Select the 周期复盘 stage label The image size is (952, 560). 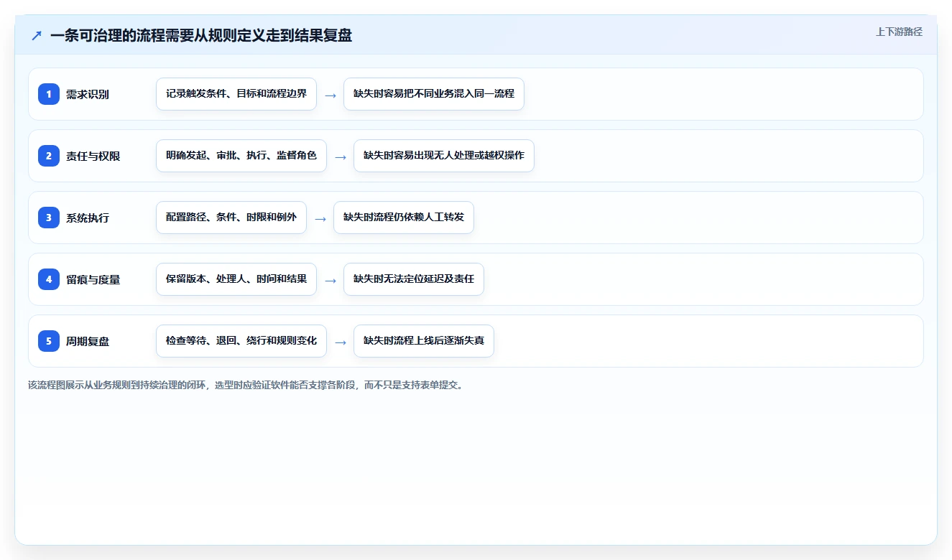point(88,341)
